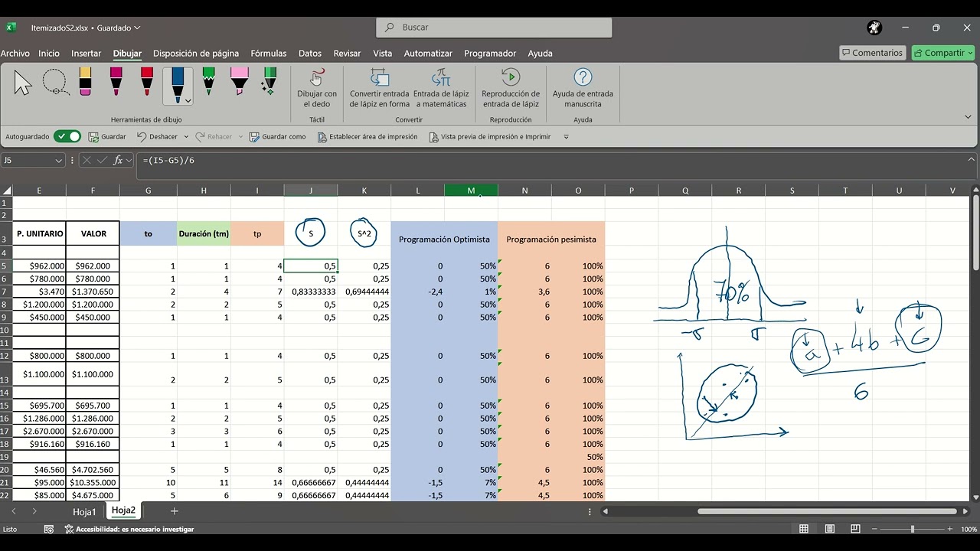Screen dimensions: 980x551
Task: Click the formula cancel X icon
Action: click(x=87, y=160)
